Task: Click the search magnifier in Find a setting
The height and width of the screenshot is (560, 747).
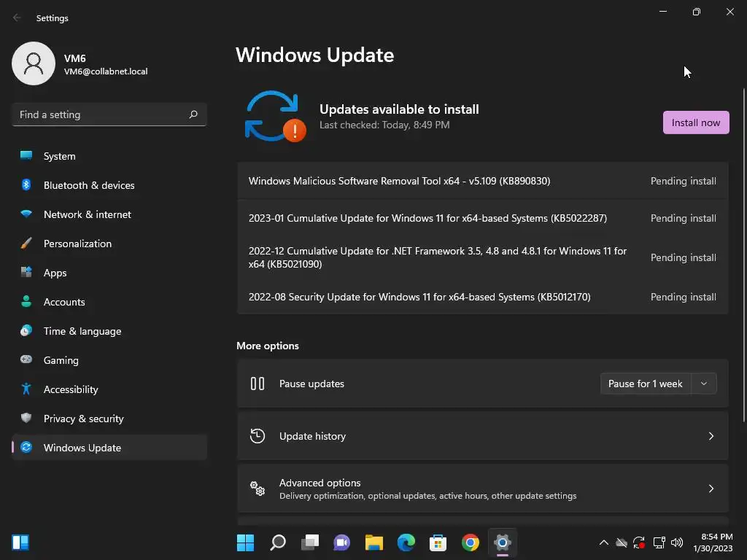Action: pyautogui.click(x=193, y=114)
